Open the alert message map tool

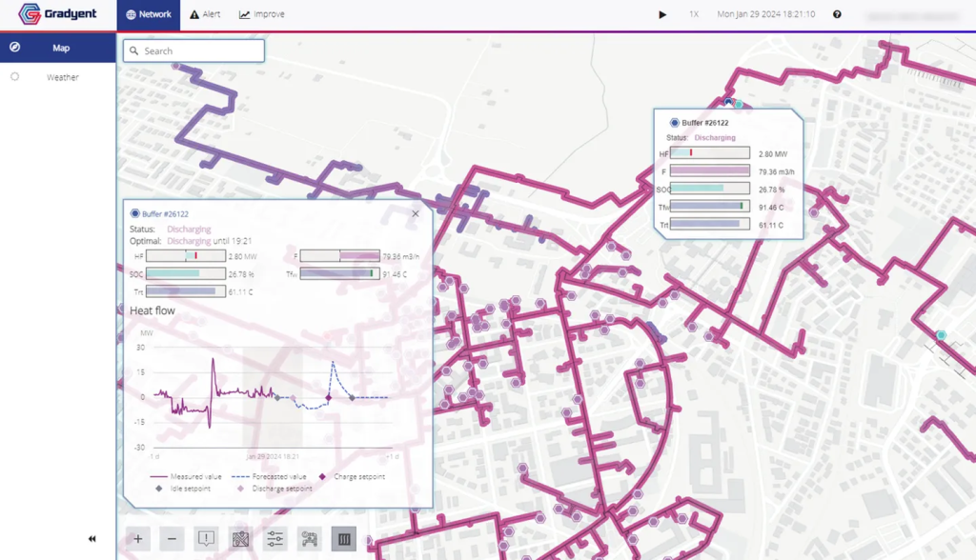[x=206, y=539]
